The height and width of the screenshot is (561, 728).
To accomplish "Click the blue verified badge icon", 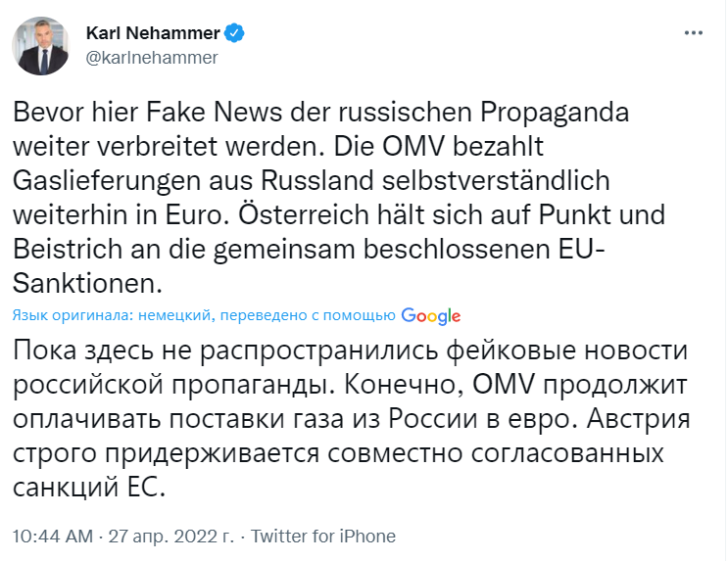I will point(234,33).
